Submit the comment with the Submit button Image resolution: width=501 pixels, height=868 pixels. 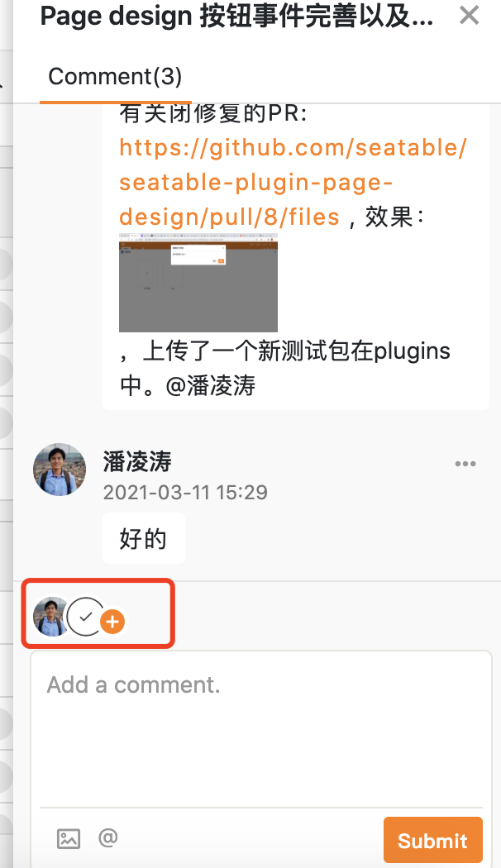[432, 840]
